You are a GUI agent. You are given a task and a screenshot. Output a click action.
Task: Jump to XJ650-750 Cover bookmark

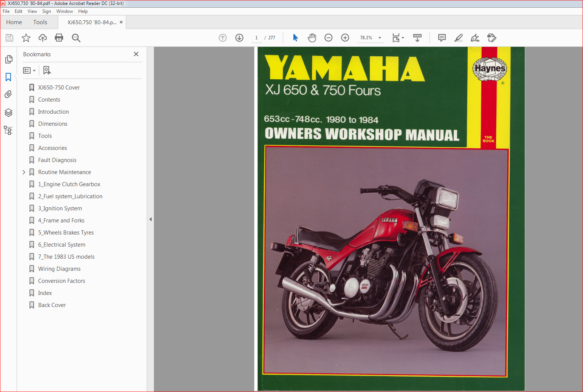pos(59,88)
